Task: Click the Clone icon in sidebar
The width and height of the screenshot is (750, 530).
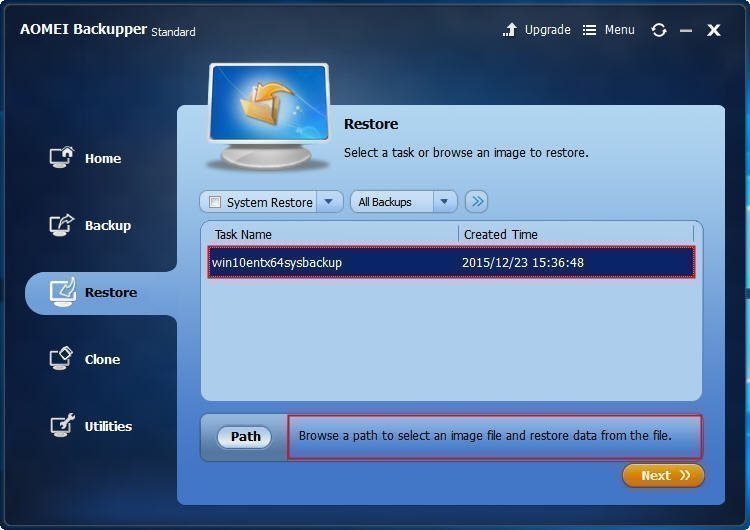Action: click(x=61, y=358)
